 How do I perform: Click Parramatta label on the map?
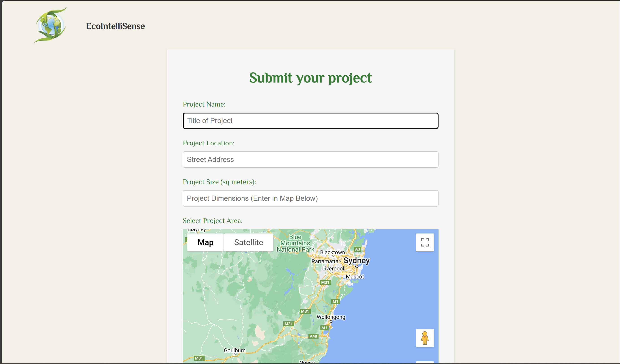pos(325,261)
